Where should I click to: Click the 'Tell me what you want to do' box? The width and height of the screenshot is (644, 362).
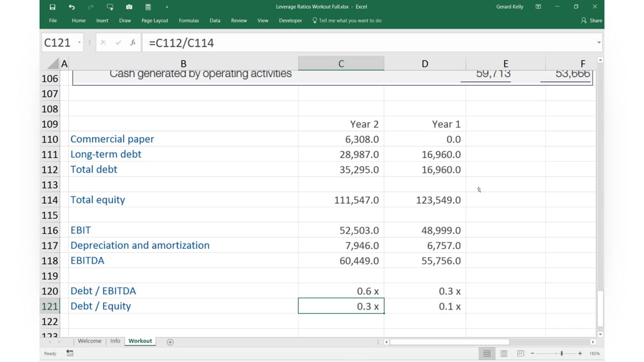(x=347, y=20)
